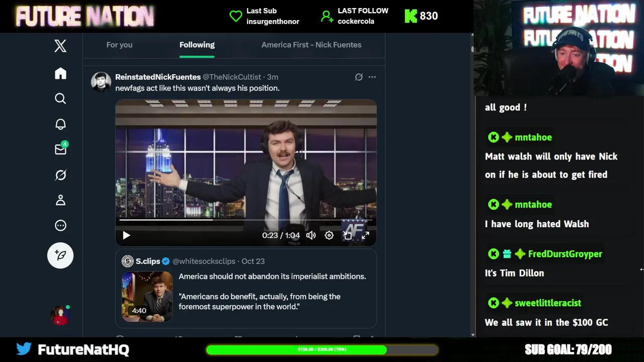Enter video fullscreen mode

point(365,235)
